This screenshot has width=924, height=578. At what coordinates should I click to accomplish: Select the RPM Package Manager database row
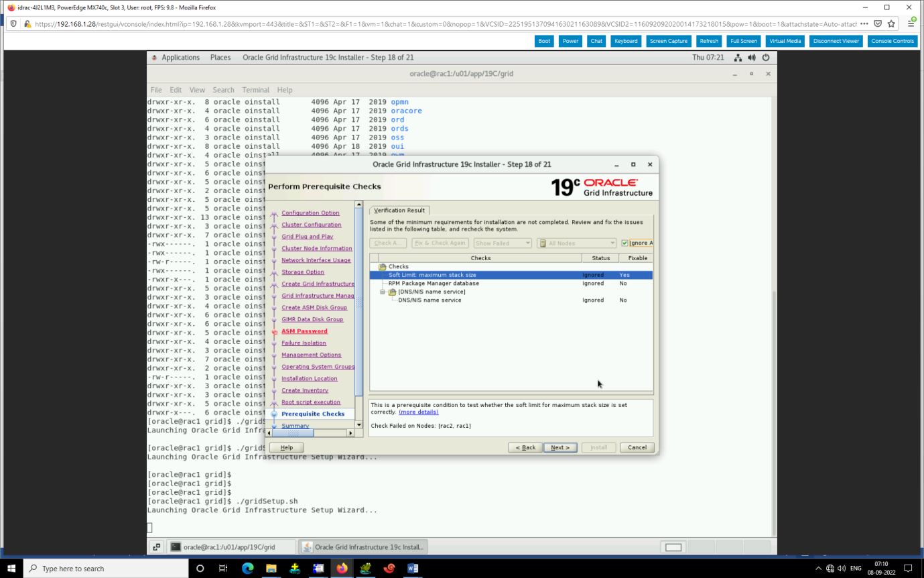[x=511, y=283]
